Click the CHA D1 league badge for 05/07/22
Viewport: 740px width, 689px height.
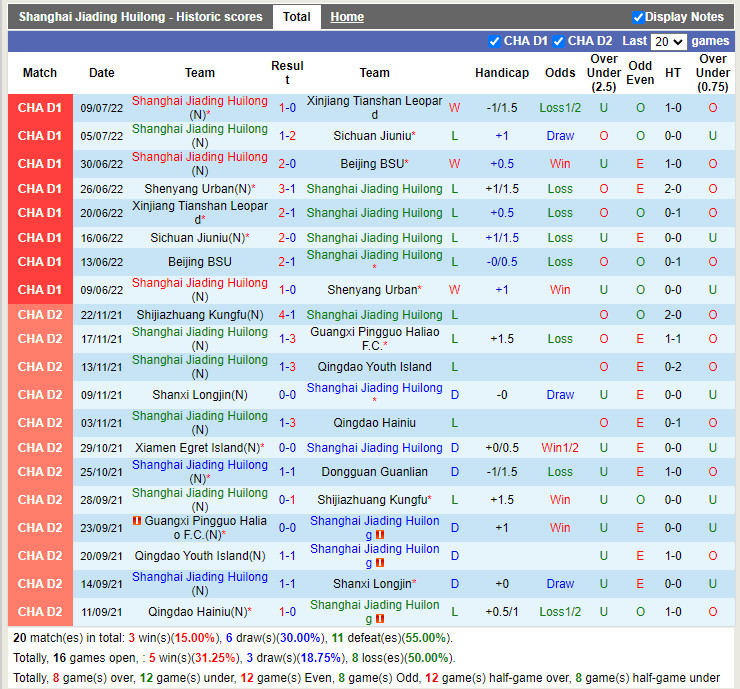(40, 135)
